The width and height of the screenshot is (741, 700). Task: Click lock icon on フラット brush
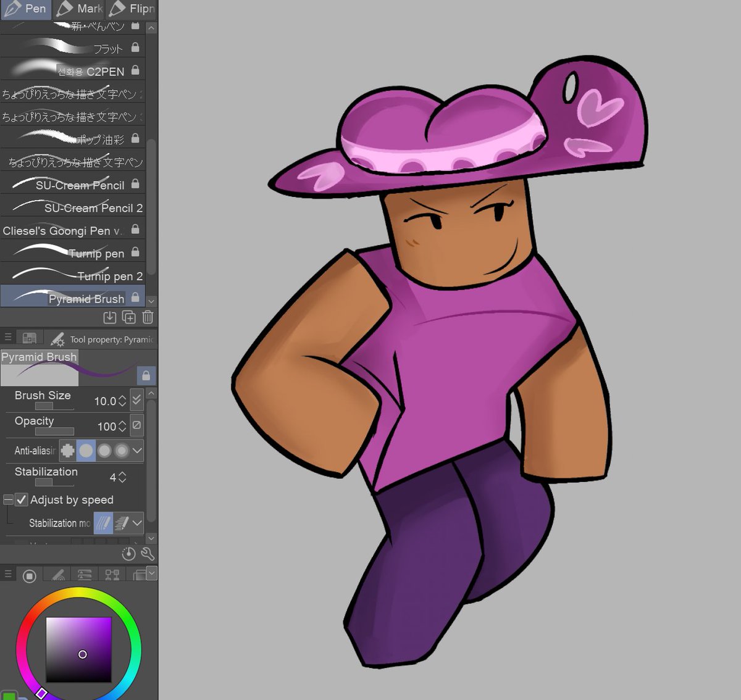point(135,47)
